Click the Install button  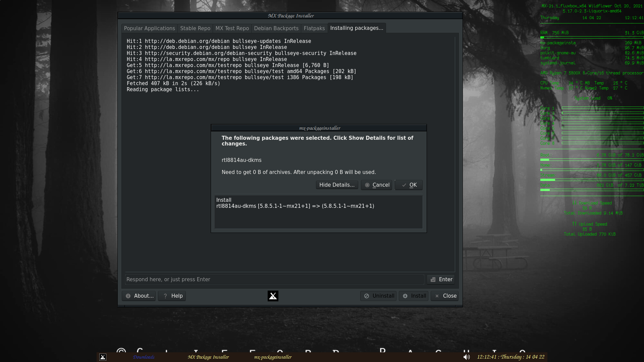pyautogui.click(x=413, y=296)
